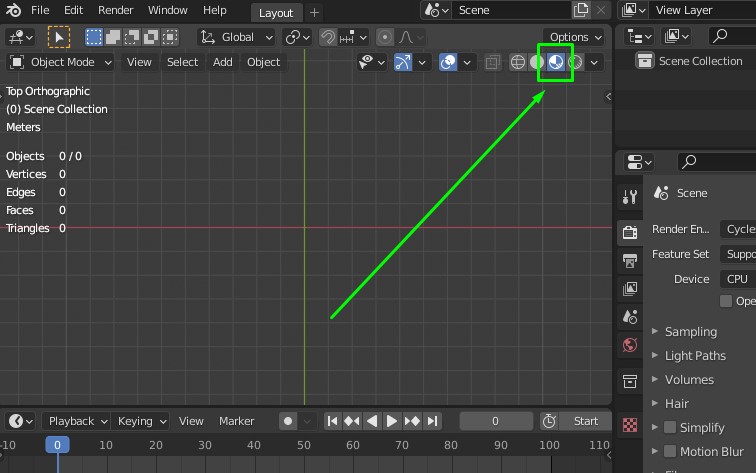Choose Set new selection mode icon

[94, 37]
